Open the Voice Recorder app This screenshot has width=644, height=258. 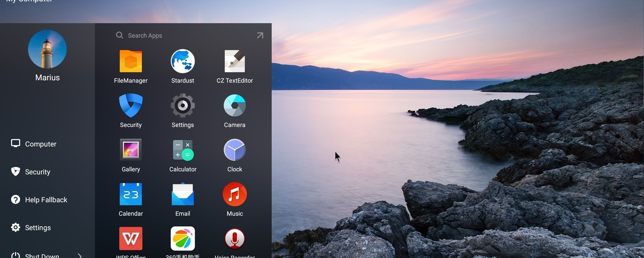[234, 239]
